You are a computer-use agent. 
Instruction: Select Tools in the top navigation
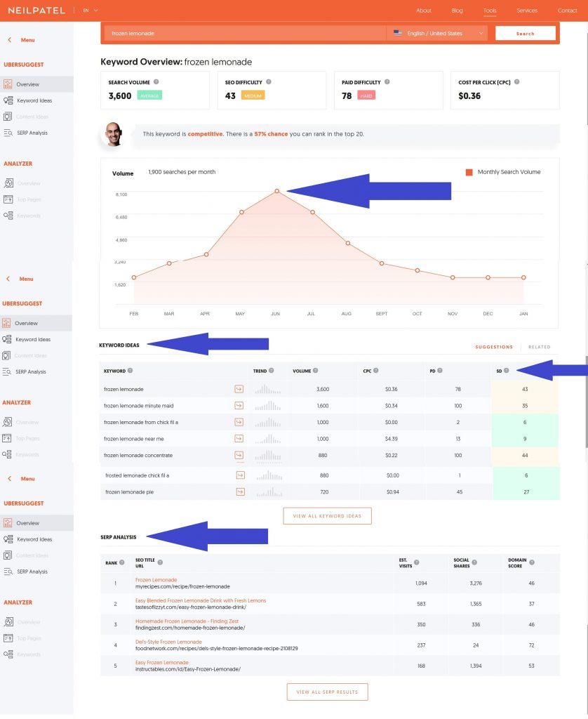(490, 10)
